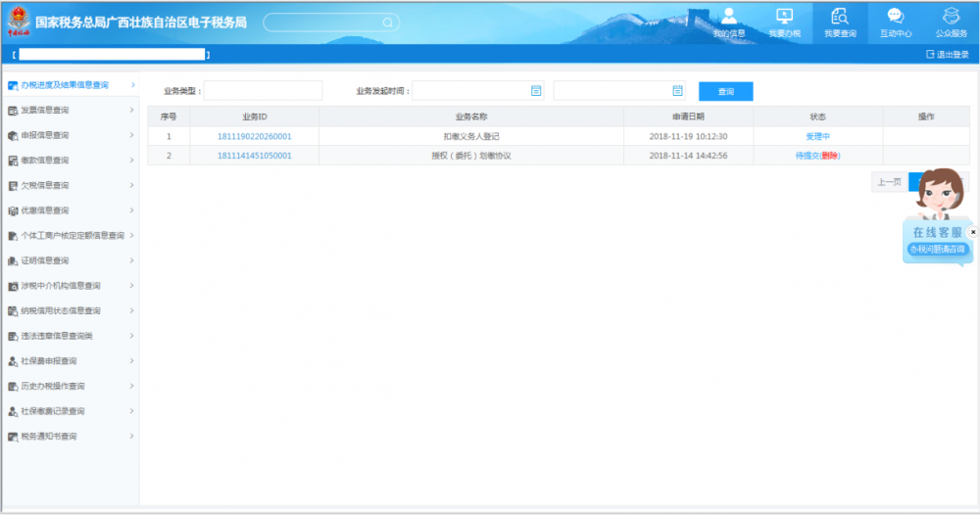Open 我的信息 icon in top navigation
The width and height of the screenshot is (980, 515).
click(728, 16)
